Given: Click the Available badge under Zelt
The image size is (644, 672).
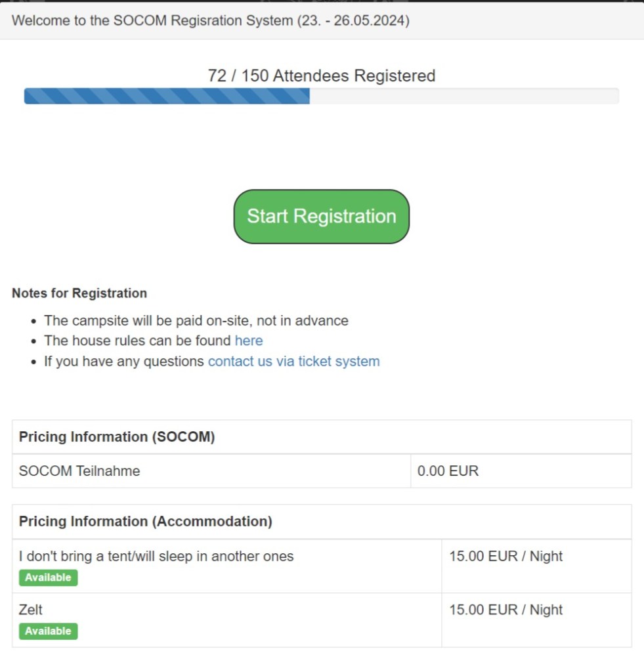Looking at the screenshot, I should [48, 631].
